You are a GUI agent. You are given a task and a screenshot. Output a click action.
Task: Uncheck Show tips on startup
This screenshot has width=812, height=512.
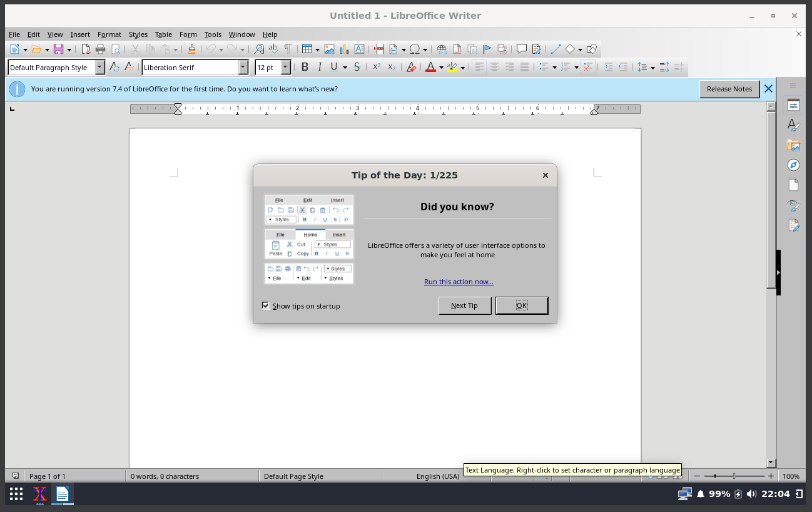(x=266, y=305)
